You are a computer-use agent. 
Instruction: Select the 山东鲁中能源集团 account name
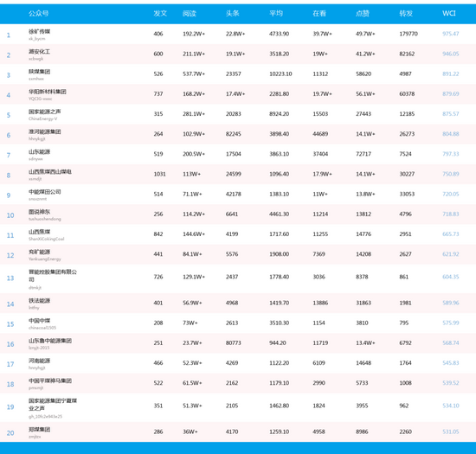[x=50, y=341]
